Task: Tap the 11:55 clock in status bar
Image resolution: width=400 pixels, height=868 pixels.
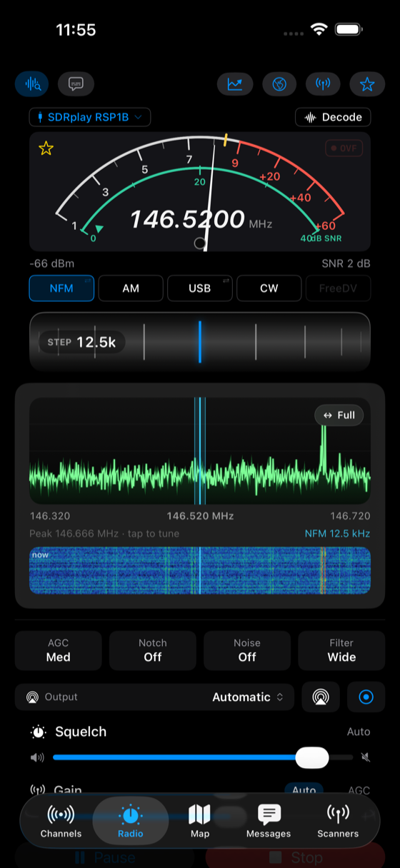Action: click(x=76, y=30)
